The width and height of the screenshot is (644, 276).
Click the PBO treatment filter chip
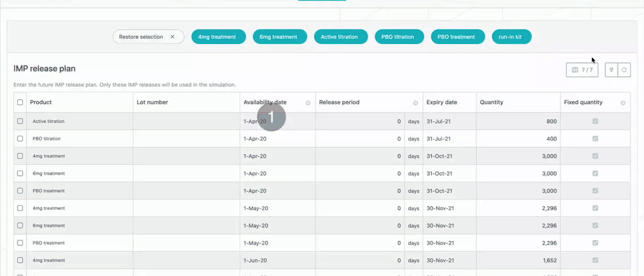[x=457, y=37]
